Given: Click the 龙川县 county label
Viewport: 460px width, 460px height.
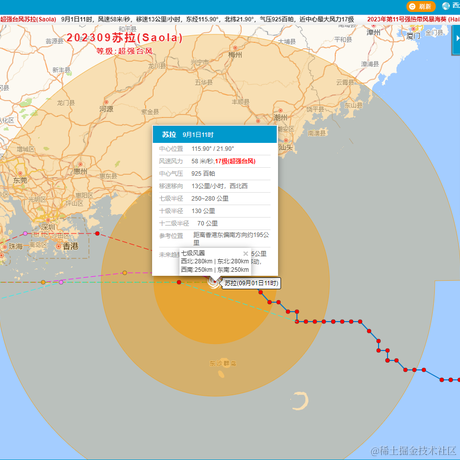Looking at the screenshot, I should coord(157,66).
